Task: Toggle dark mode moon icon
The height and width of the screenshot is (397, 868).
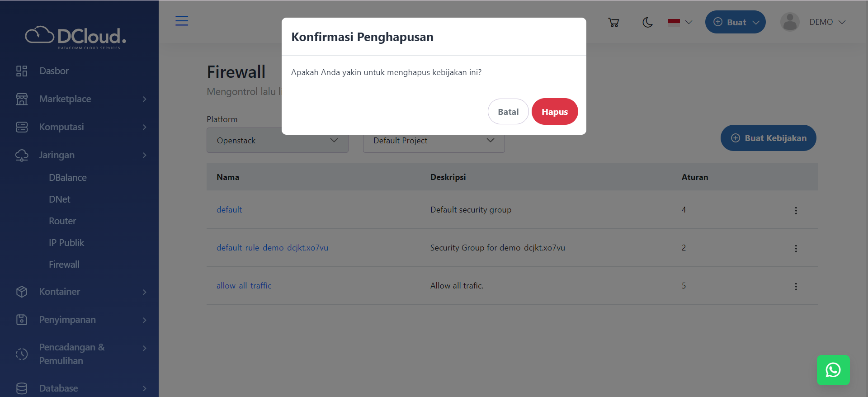Action: (x=647, y=22)
